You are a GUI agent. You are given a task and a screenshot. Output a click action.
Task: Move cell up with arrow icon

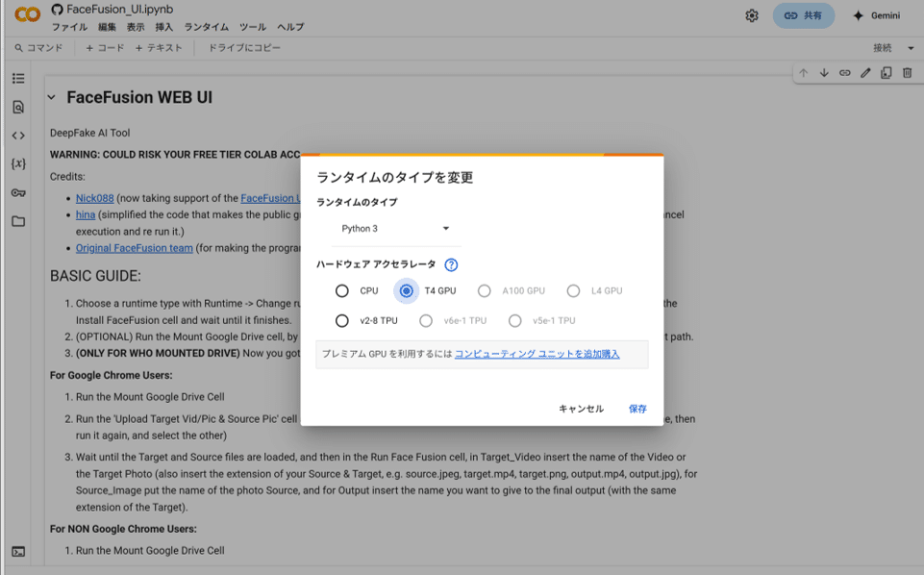click(x=803, y=73)
